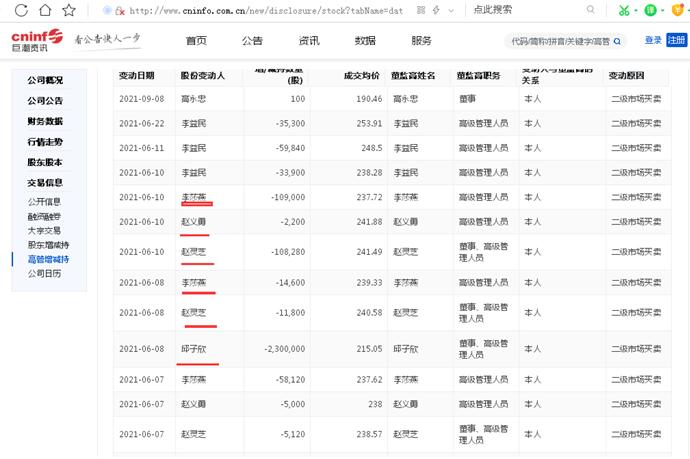Select the -14,600 share change cell
Viewport: 690px width, 459px height.
[x=290, y=283]
